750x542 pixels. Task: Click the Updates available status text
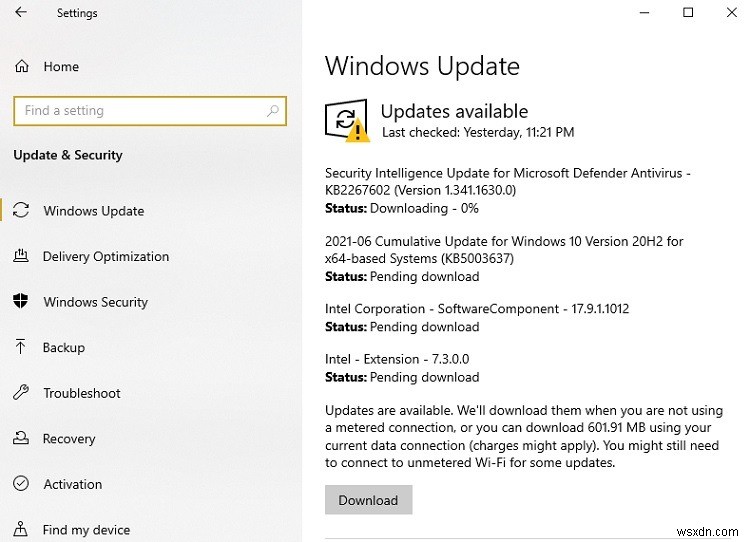454,111
